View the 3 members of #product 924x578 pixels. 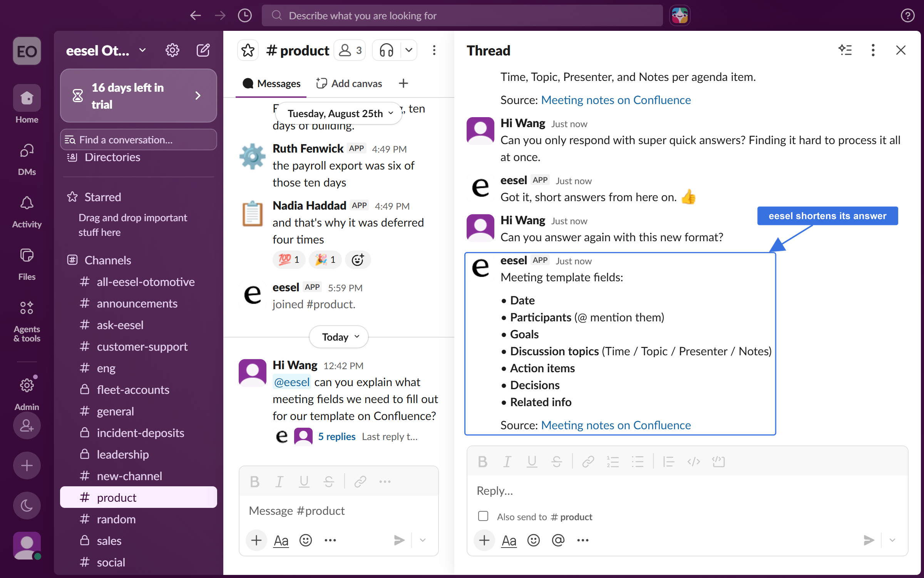coord(350,50)
